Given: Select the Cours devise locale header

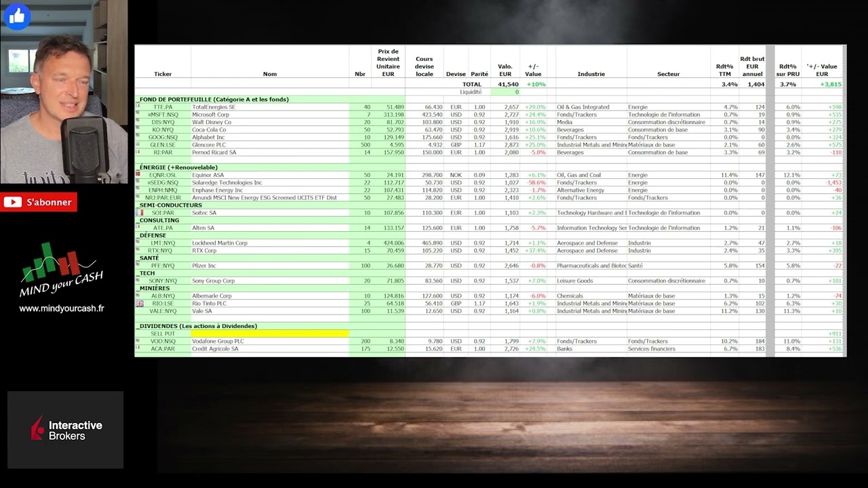Looking at the screenshot, I should tap(425, 66).
